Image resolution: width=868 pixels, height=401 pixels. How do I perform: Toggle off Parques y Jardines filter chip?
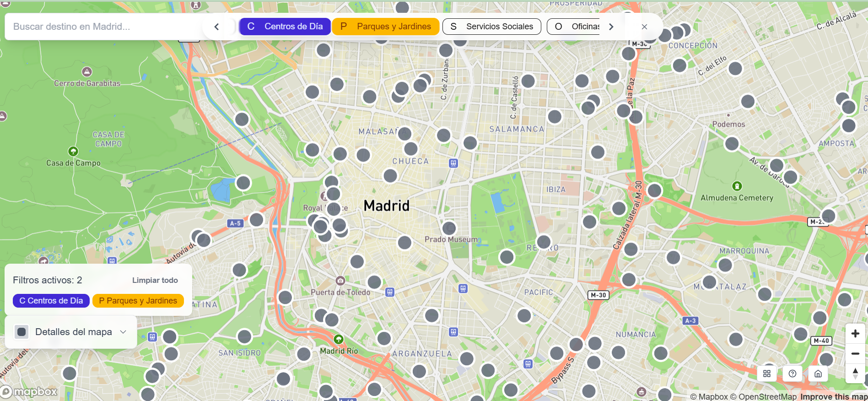tap(386, 27)
